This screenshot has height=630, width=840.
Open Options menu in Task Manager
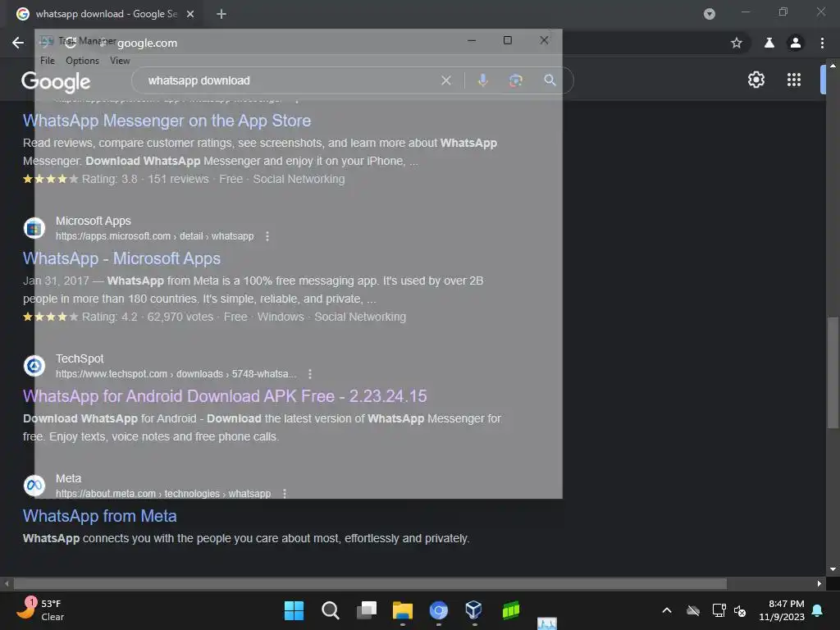point(82,61)
